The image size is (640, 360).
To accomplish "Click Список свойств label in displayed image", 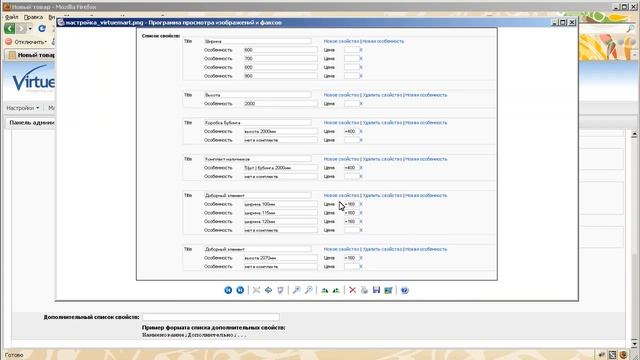I will (x=161, y=36).
